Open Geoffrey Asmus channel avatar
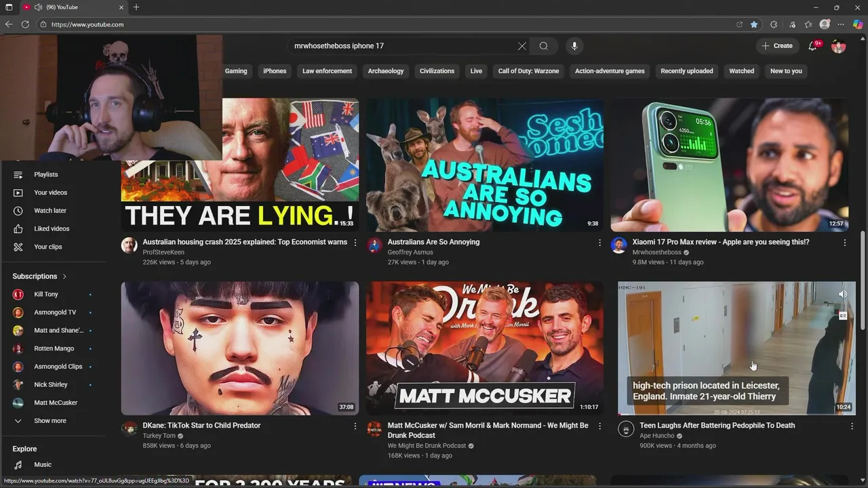 tap(374, 245)
